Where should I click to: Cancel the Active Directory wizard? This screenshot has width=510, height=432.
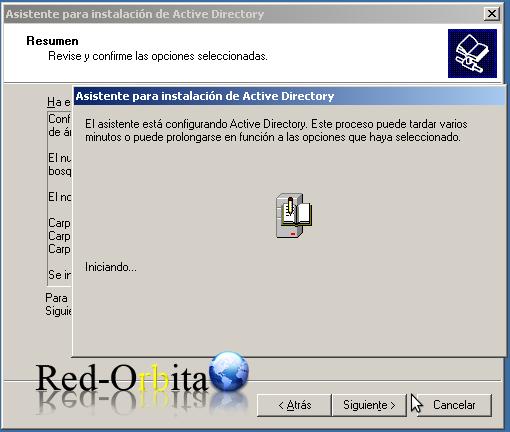[x=454, y=405]
